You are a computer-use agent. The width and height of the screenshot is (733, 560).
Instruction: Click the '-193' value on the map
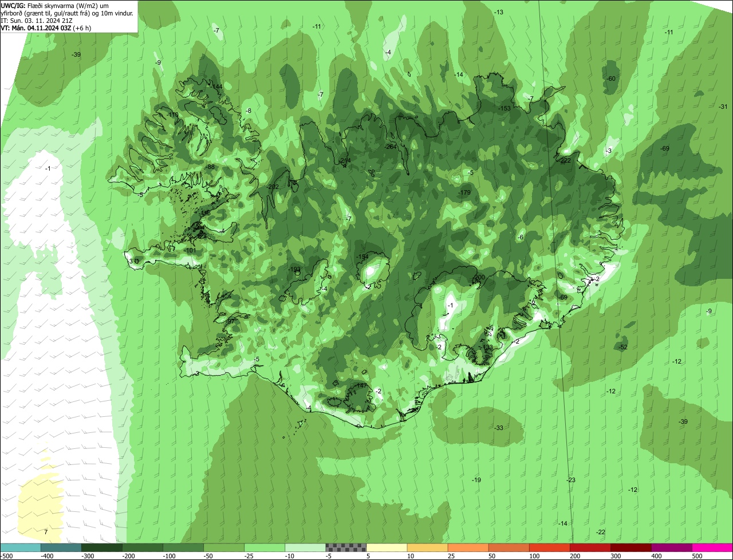(294, 269)
